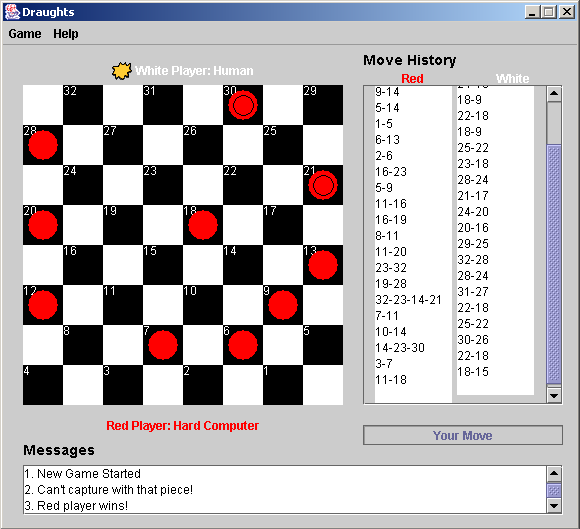Close the Draughts window
Image resolution: width=580 pixels, height=529 pixels.
[x=567, y=12]
